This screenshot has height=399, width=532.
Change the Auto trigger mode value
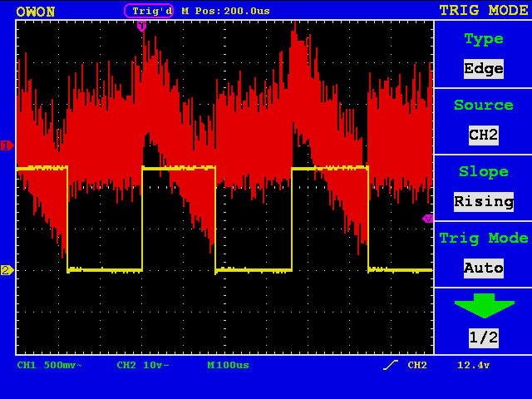(484, 268)
